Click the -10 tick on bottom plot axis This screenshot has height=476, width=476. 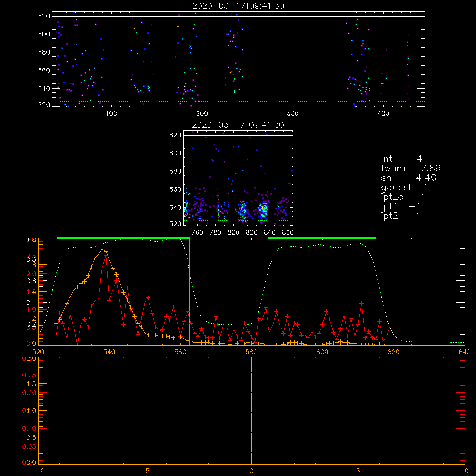[38, 471]
